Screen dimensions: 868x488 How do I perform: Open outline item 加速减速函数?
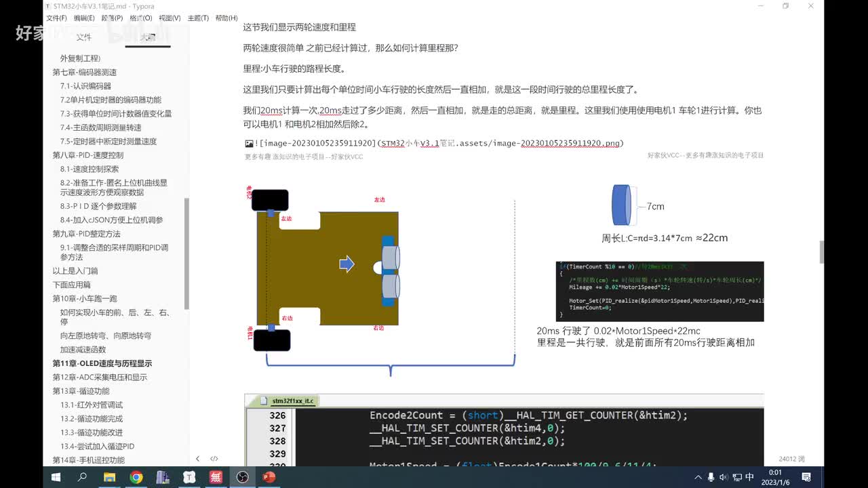coord(83,350)
